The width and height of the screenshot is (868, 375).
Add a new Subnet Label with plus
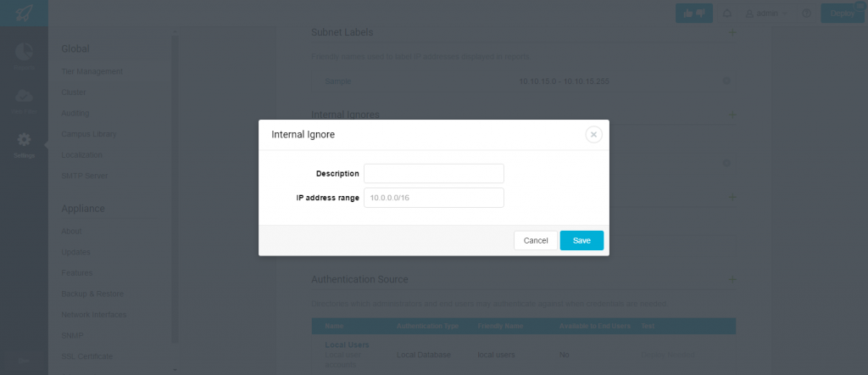(x=732, y=32)
